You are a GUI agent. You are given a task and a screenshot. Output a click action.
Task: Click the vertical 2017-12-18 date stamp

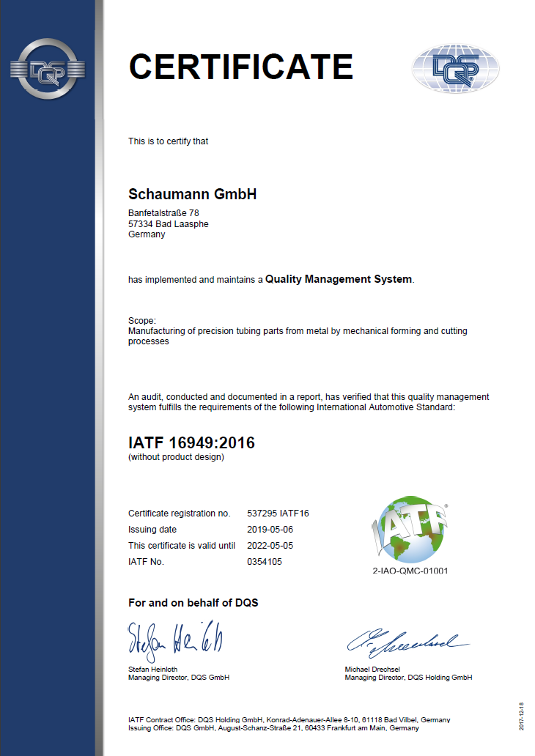[x=520, y=715]
